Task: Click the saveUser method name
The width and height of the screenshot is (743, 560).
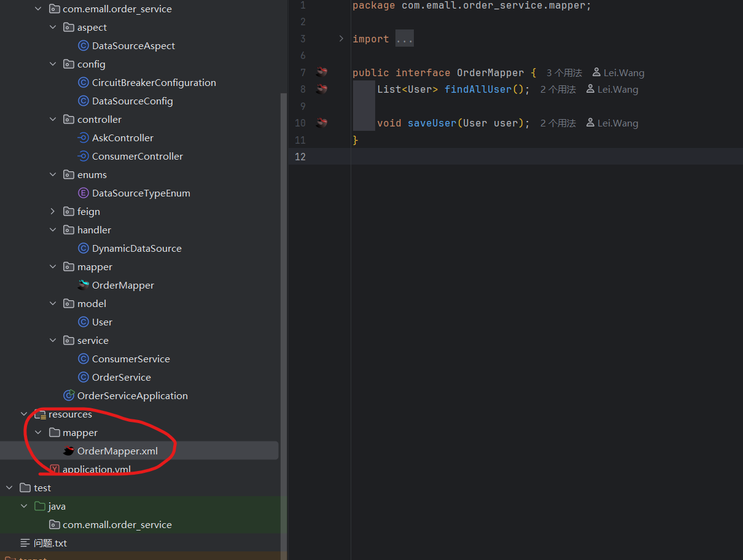Action: [432, 123]
